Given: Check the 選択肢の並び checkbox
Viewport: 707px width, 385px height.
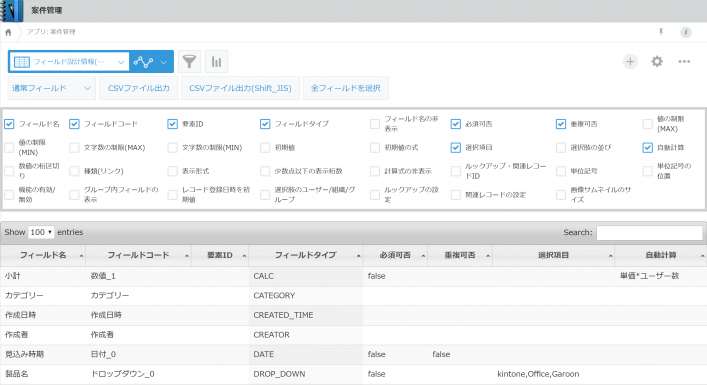Looking at the screenshot, I should [x=561, y=147].
